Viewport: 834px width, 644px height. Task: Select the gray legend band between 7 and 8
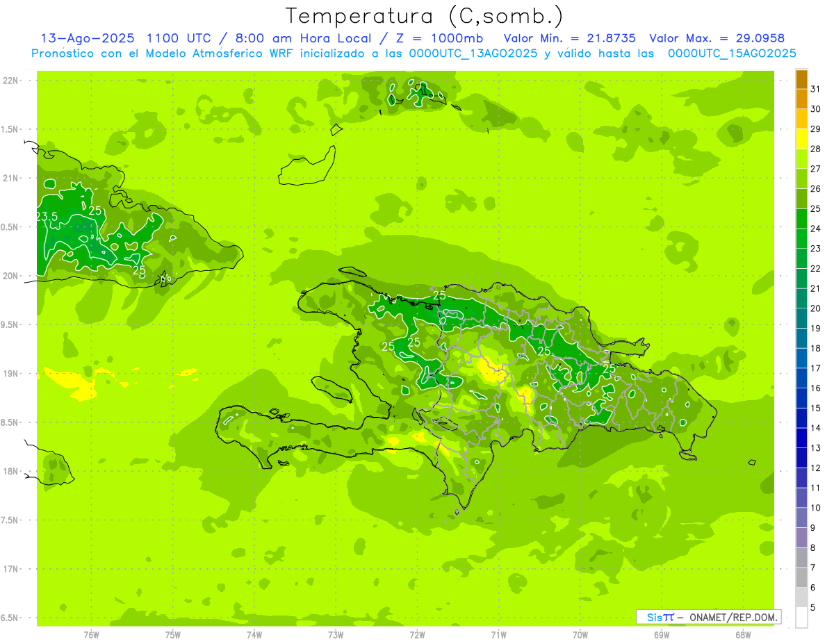point(801,558)
